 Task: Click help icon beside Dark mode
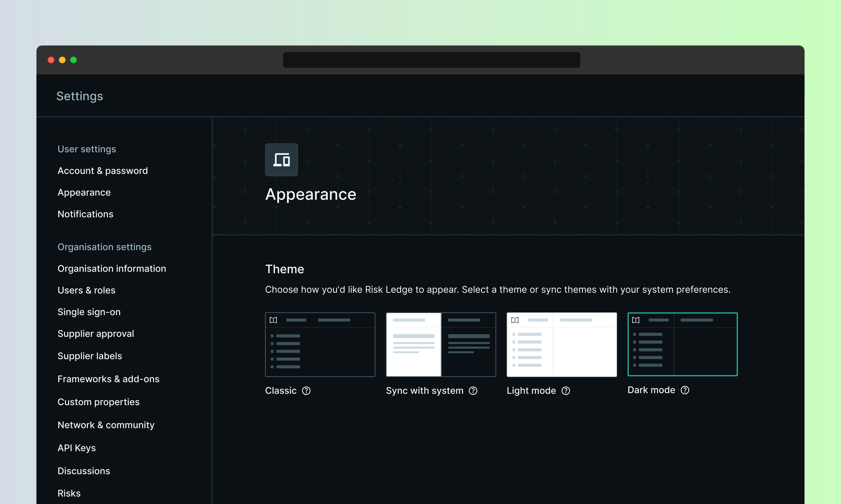click(x=685, y=390)
